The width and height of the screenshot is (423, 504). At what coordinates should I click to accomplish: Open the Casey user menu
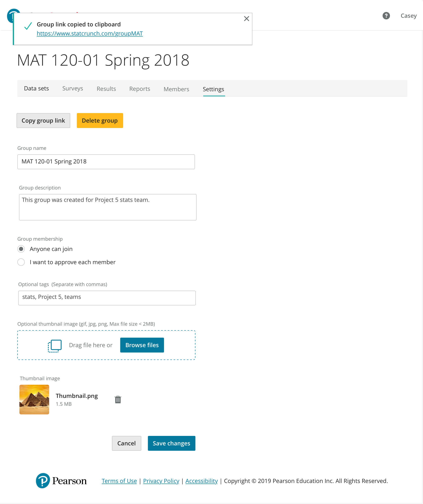pyautogui.click(x=408, y=16)
